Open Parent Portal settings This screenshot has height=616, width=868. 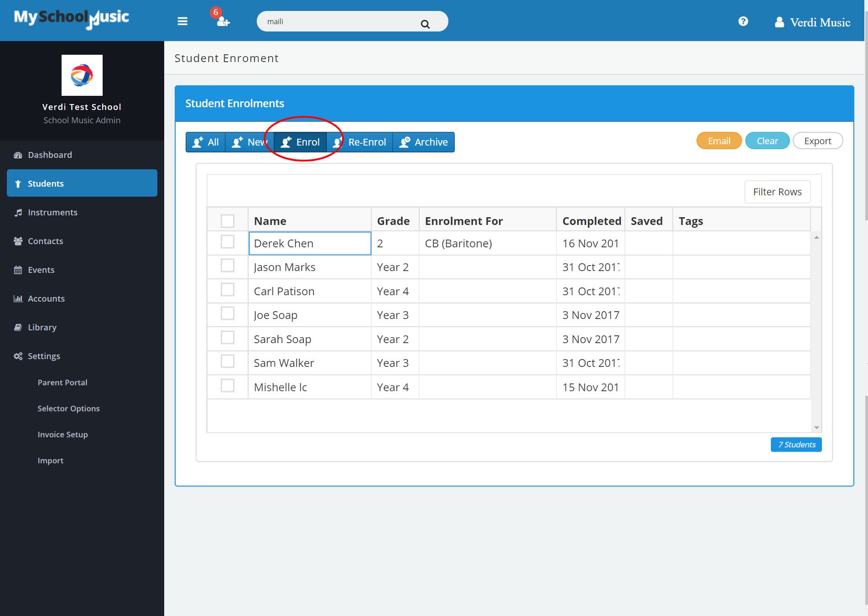[x=62, y=382]
